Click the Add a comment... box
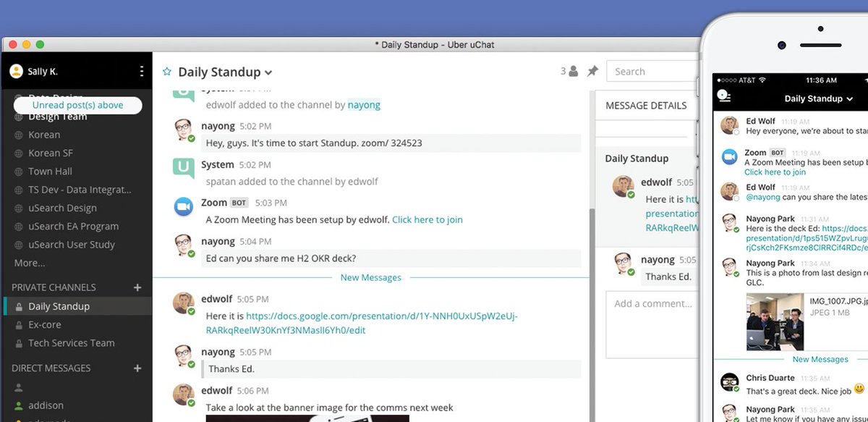 652,324
